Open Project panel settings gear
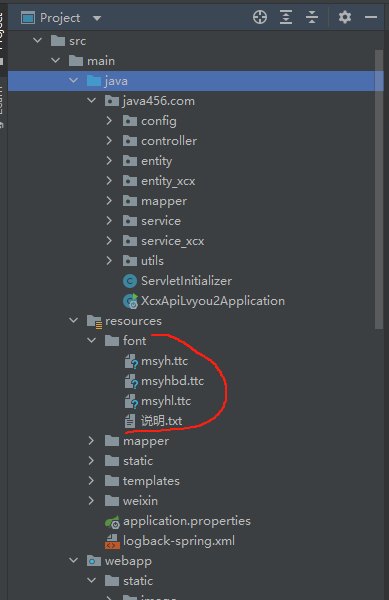389x600 pixels. [x=345, y=17]
